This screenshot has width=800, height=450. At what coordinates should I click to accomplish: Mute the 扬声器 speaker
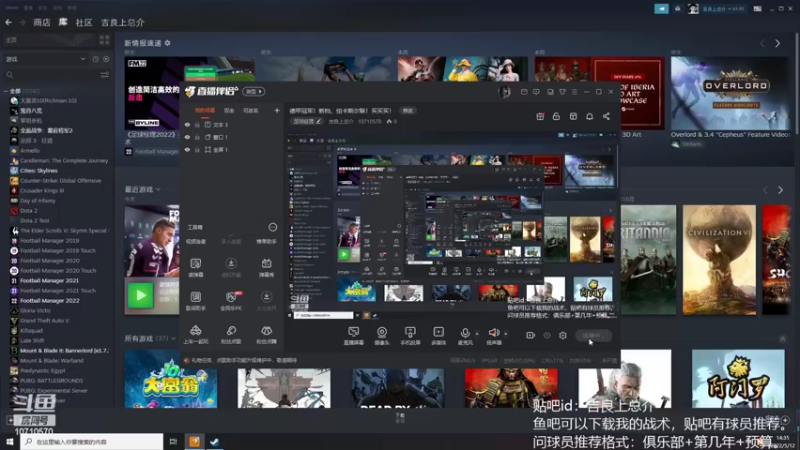[x=493, y=336]
